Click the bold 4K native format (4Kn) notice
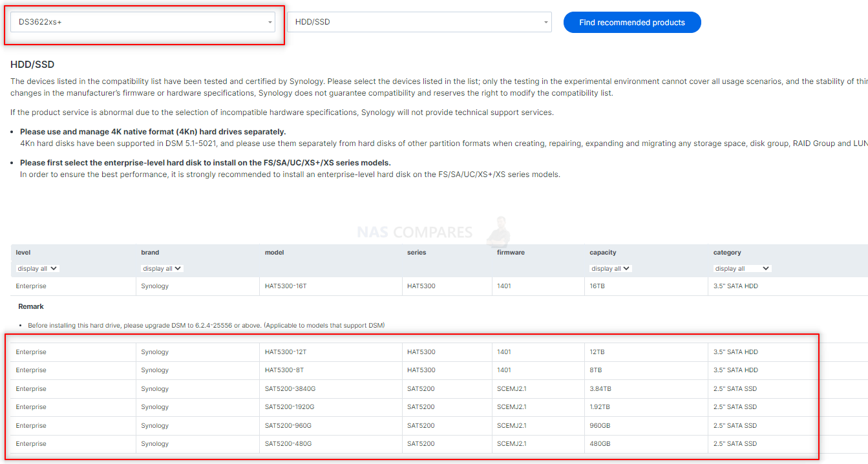Image resolution: width=868 pixels, height=464 pixels. pos(153,132)
